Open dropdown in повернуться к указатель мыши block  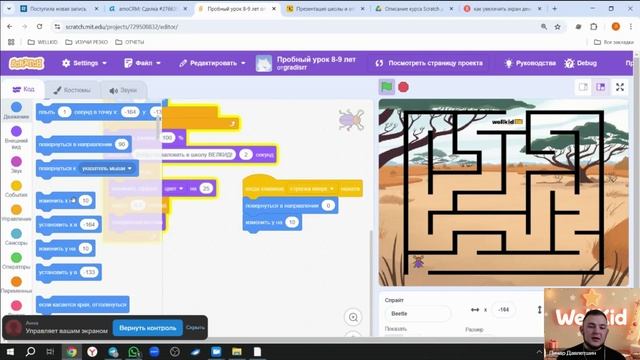(107, 168)
